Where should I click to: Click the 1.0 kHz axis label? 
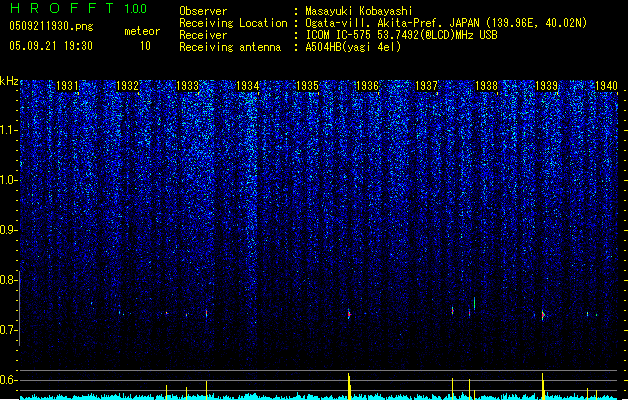pos(9,180)
